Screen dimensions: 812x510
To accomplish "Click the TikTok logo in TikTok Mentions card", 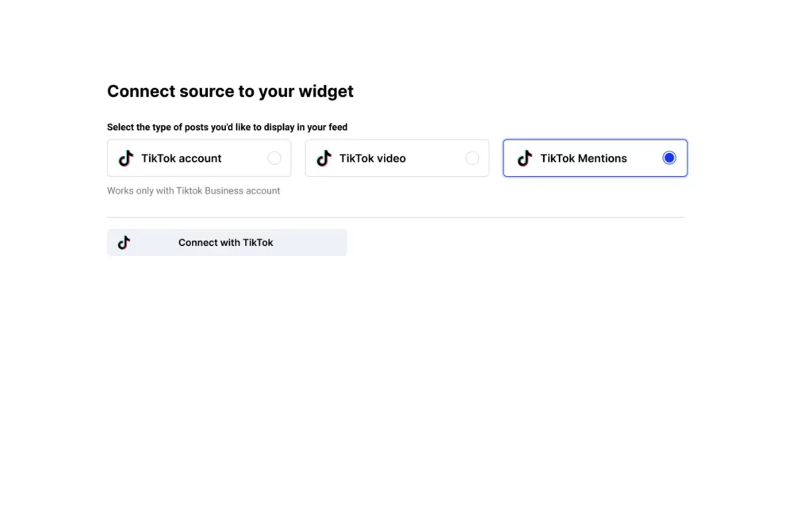I will click(x=524, y=159).
